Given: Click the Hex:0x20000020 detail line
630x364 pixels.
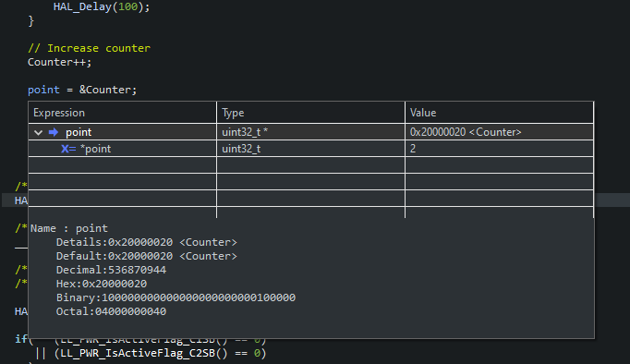Looking at the screenshot, I should coord(102,284).
